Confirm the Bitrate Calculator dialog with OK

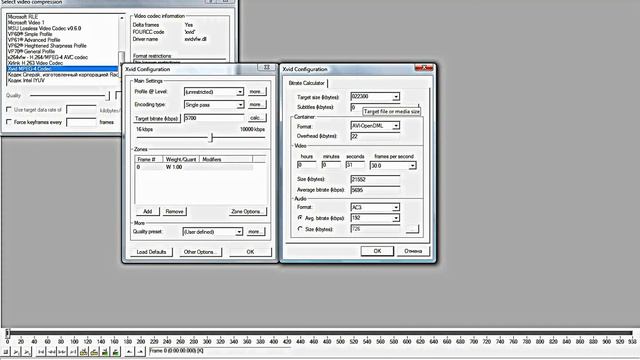tap(377, 251)
